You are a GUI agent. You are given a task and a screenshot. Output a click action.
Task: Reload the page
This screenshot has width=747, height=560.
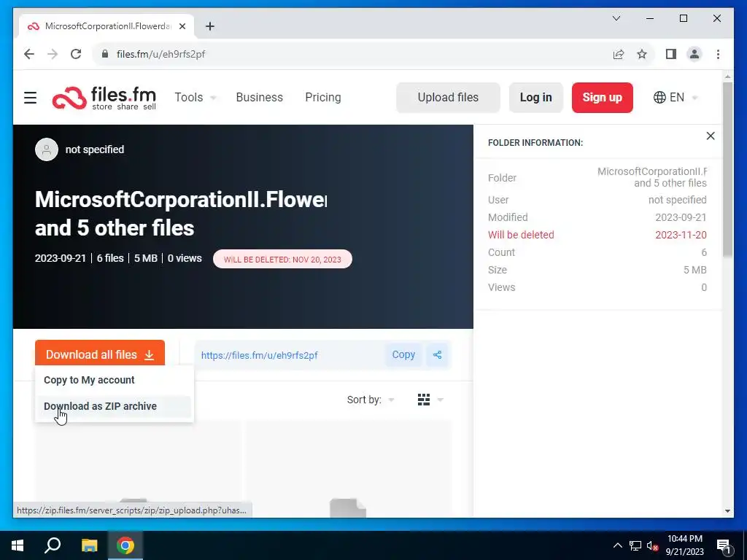pyautogui.click(x=76, y=54)
